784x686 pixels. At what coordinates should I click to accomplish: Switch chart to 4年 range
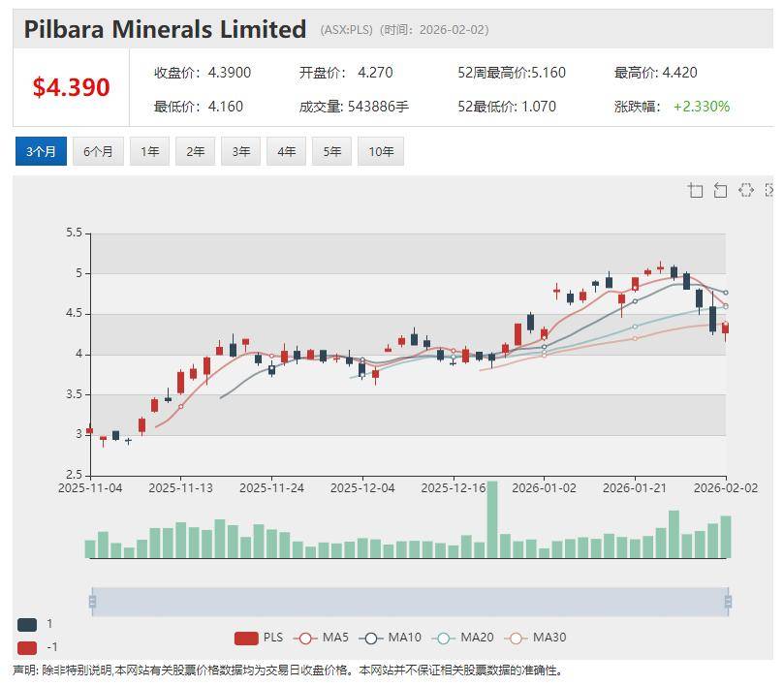coord(286,151)
